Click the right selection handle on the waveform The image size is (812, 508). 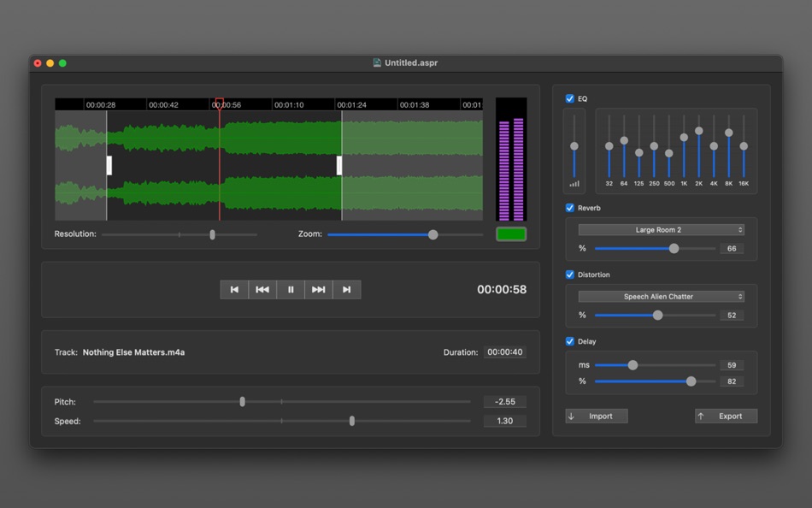[x=339, y=165]
